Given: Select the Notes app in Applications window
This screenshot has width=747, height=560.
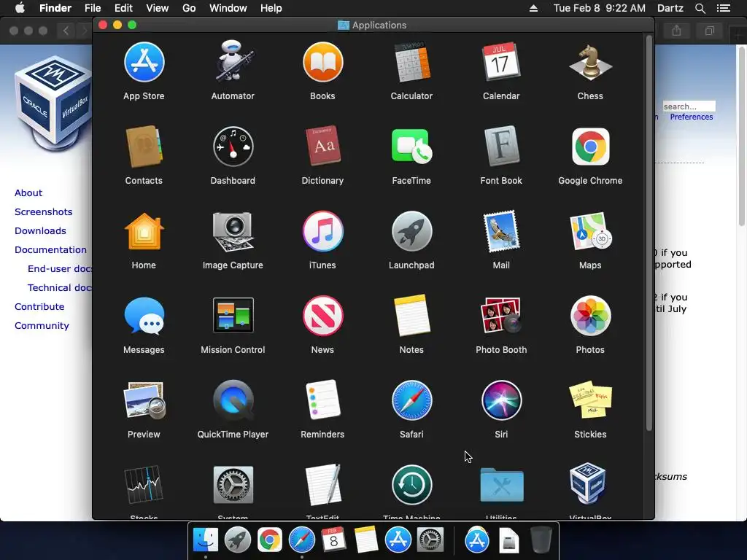Looking at the screenshot, I should 411,316.
